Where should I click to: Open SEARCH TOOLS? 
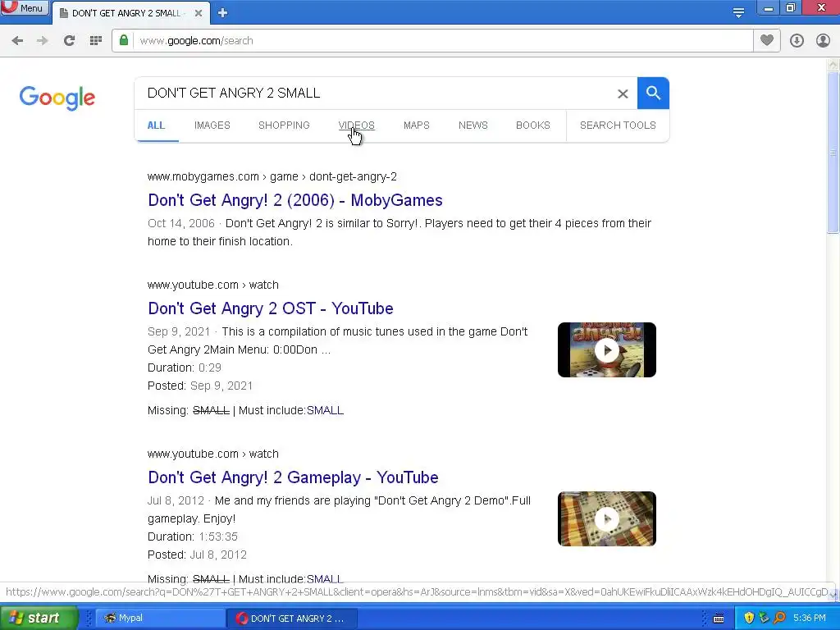618,126
